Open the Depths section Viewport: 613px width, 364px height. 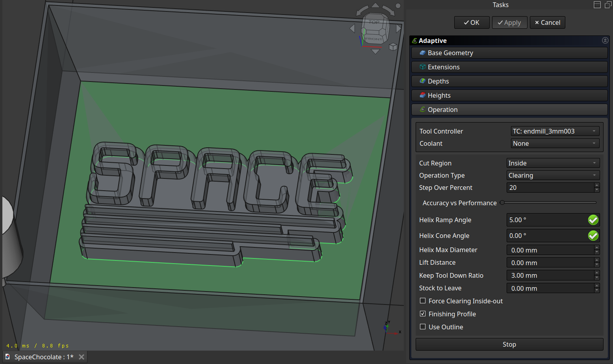click(x=509, y=81)
